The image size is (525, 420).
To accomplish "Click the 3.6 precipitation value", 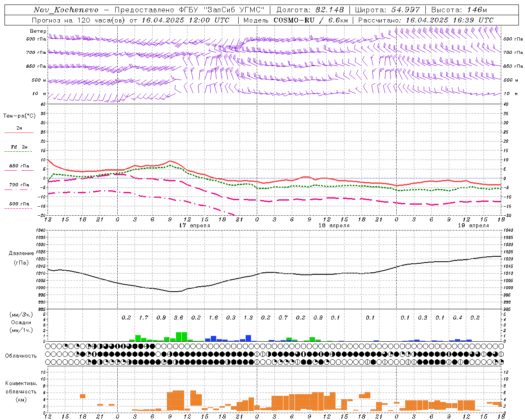I will coord(178,318).
